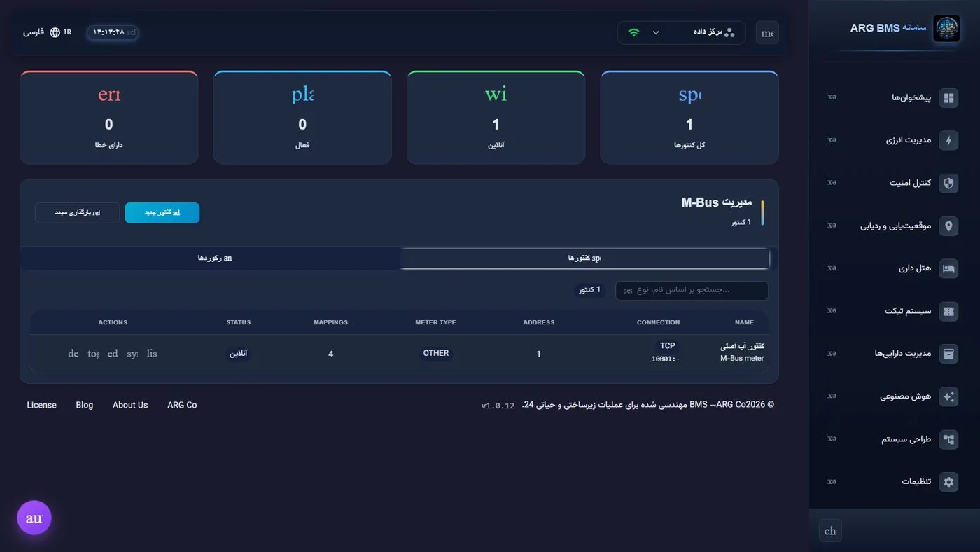Image resolution: width=980 pixels, height=552 pixels.
Task: Expand the تنظیمات sidebar section arrow
Action: (x=832, y=482)
